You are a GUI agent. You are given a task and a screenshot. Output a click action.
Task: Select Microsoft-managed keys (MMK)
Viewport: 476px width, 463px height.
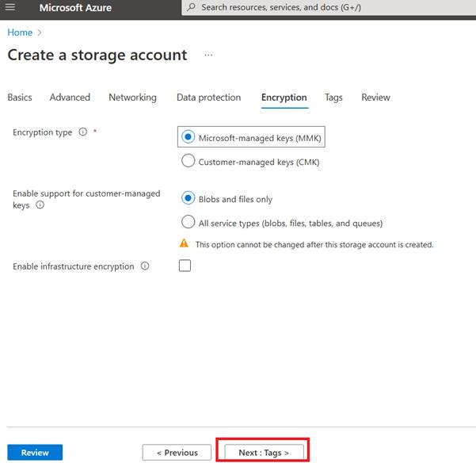click(x=188, y=136)
